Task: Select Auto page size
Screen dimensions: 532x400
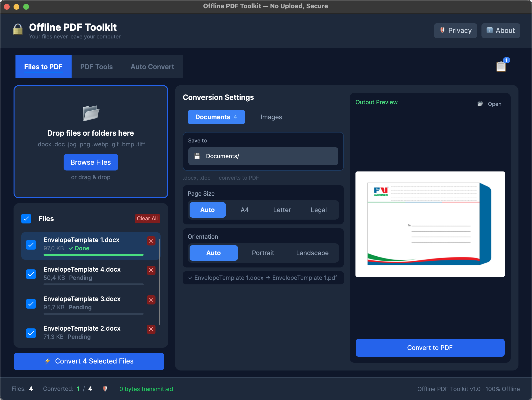Action: click(207, 210)
